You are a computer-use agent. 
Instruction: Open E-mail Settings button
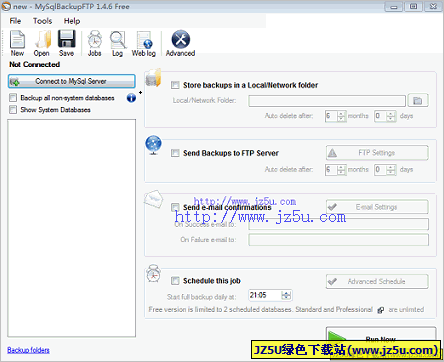pos(377,207)
